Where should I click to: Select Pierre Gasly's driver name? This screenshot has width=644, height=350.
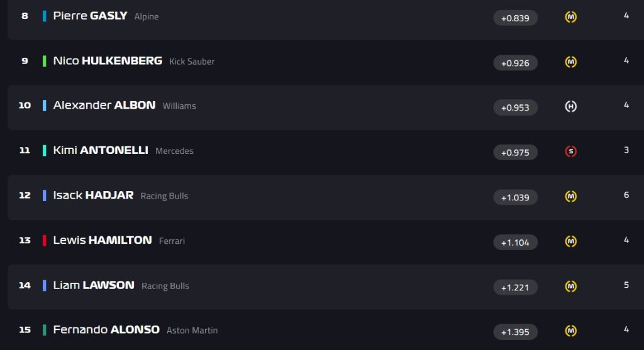click(90, 16)
